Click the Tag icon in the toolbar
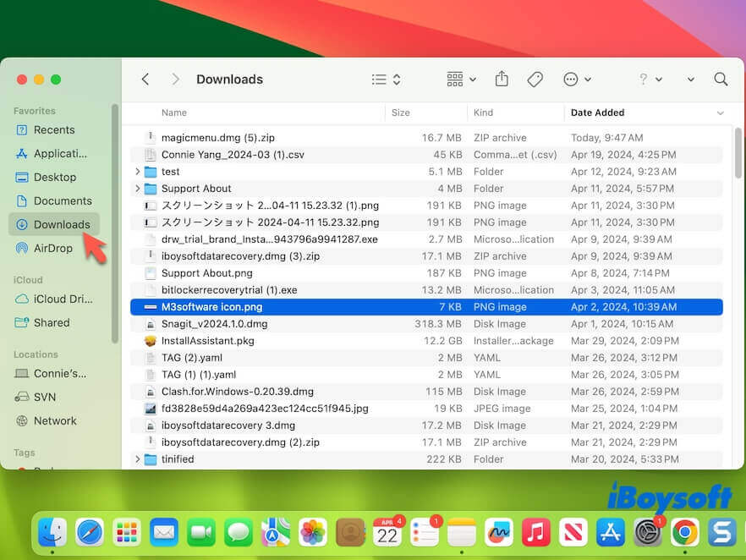 [x=535, y=79]
